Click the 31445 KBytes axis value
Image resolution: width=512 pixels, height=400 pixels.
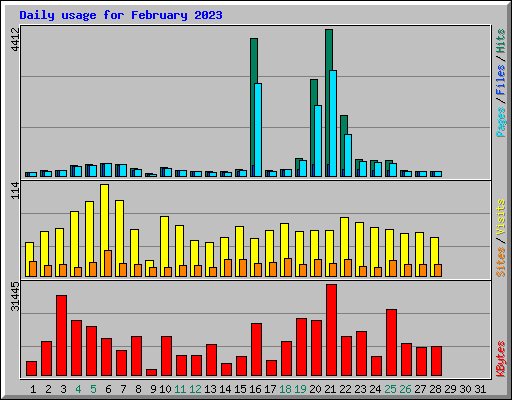click(15, 296)
